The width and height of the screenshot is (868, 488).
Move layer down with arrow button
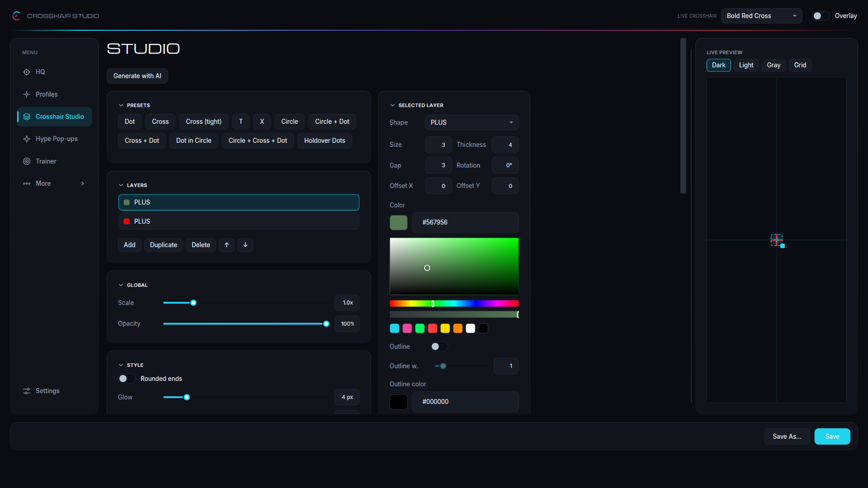coord(245,245)
